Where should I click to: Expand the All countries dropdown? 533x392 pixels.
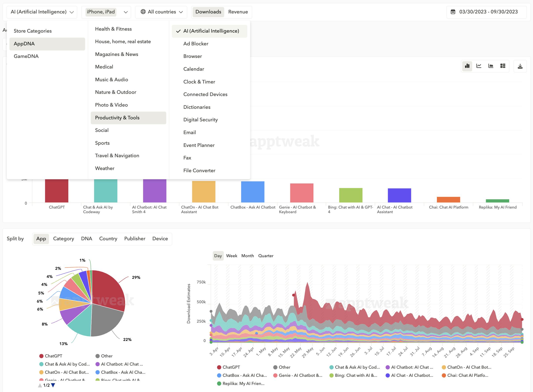tap(161, 12)
